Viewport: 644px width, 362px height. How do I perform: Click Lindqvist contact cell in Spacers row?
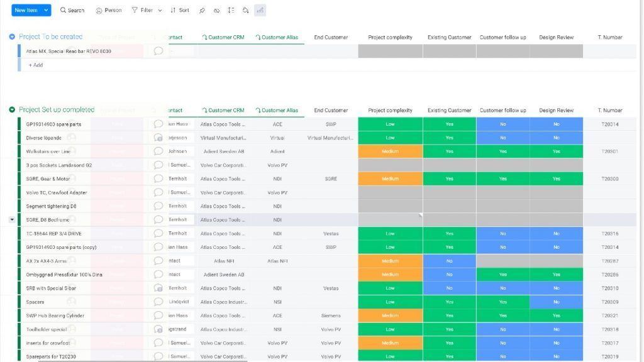(x=179, y=302)
